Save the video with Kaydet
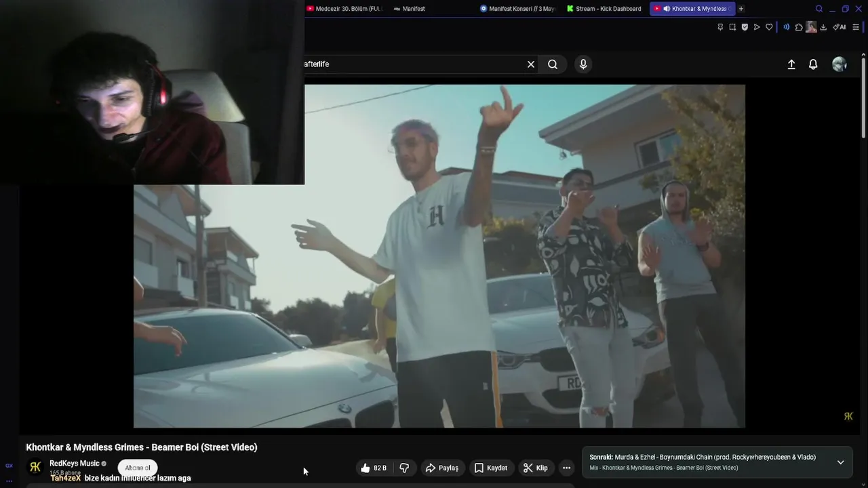 491,468
